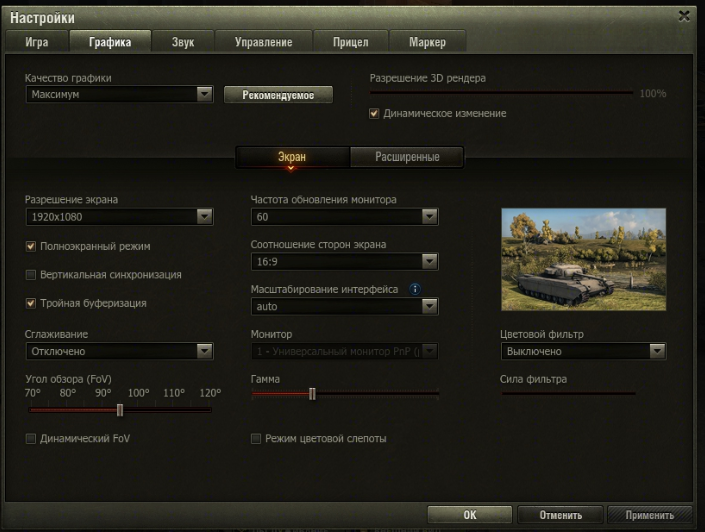Image resolution: width=705 pixels, height=532 pixels.
Task: Select the Графика tab
Action: (x=110, y=42)
